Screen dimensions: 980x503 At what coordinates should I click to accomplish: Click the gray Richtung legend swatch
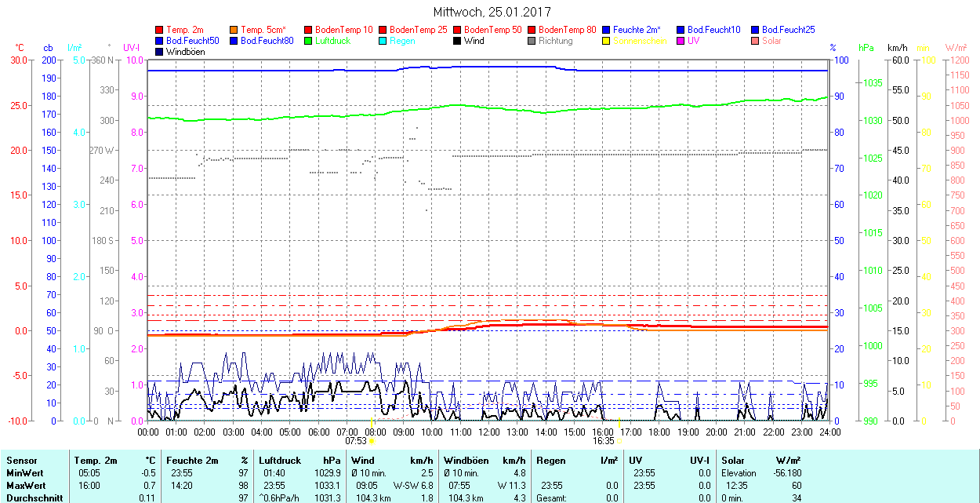532,41
